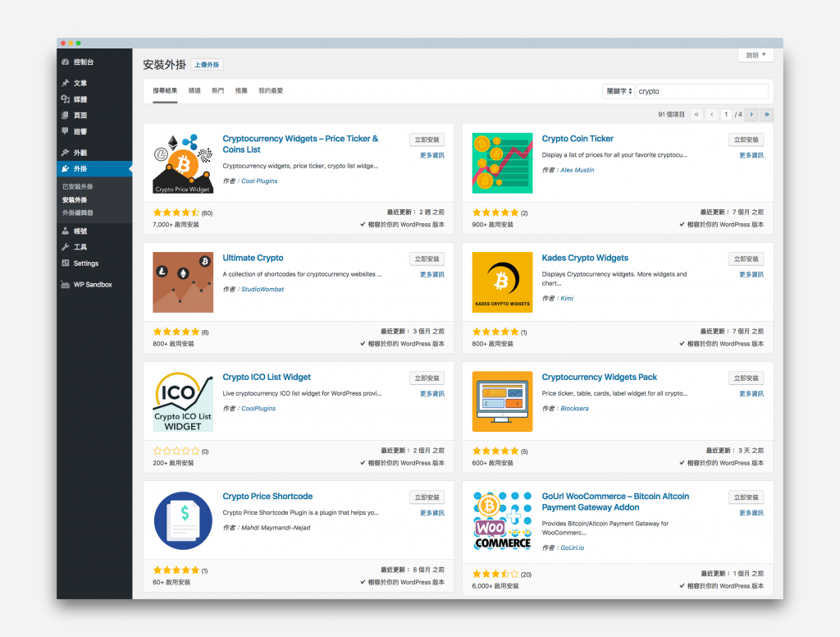This screenshot has width=840, height=637.
Task: Open the Kades Crypto Widgets title link
Action: click(584, 258)
